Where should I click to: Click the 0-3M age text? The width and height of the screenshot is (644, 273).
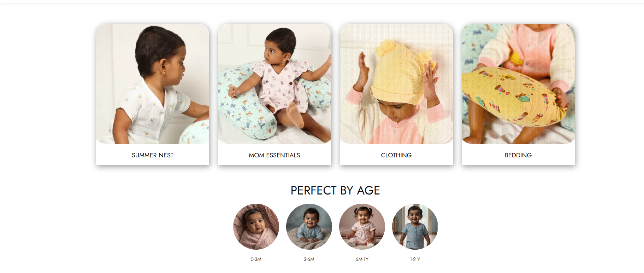point(256,259)
